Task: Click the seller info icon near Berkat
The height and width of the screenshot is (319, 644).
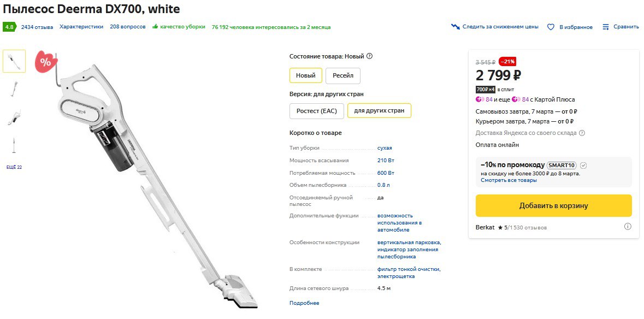Action: (628, 227)
